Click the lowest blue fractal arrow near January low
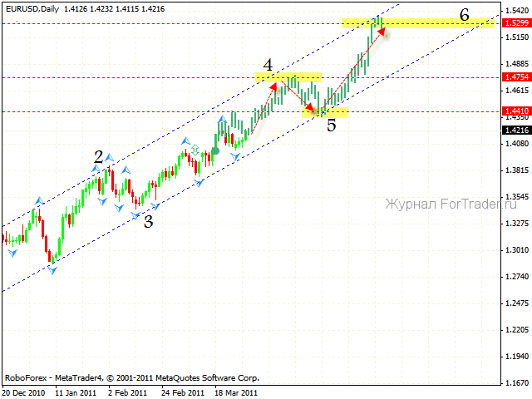The height and width of the screenshot is (399, 532). click(x=52, y=270)
